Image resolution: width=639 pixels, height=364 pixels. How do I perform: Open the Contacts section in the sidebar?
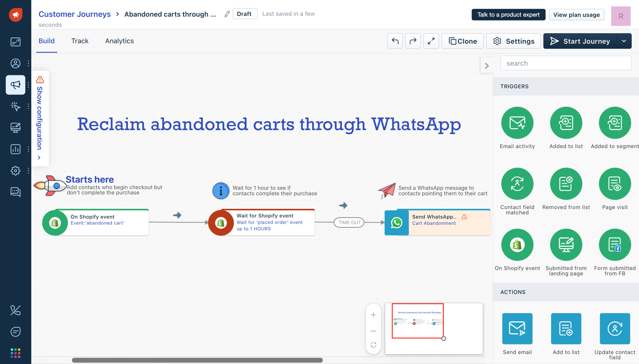15,63
